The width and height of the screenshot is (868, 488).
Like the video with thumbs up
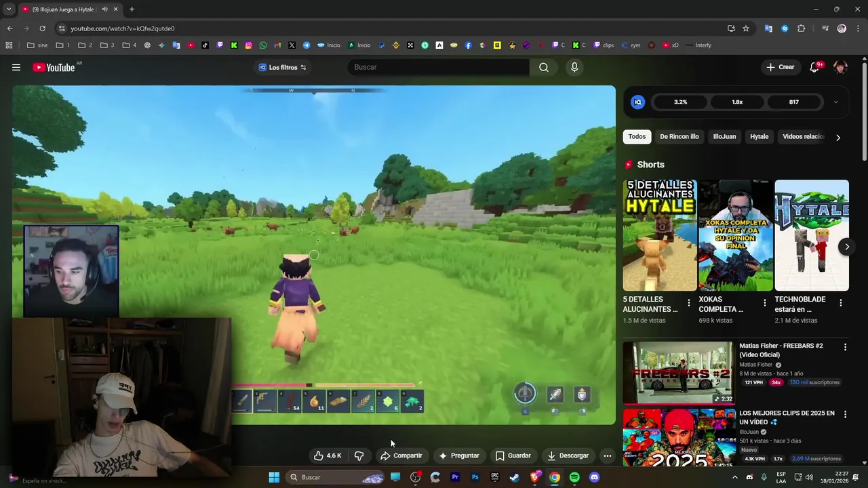coord(327,455)
